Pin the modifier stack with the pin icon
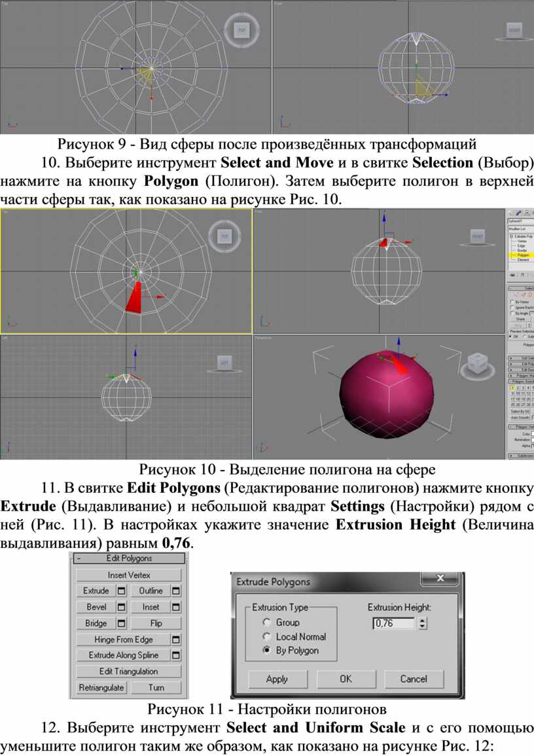This screenshot has height=756, width=534. 512,274
